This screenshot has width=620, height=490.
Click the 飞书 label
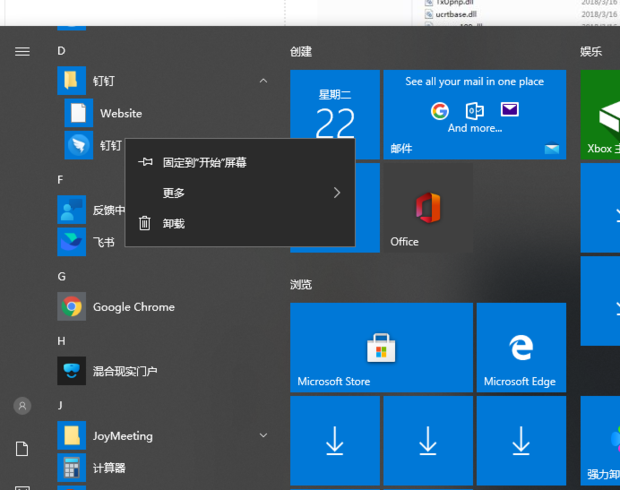coord(104,242)
